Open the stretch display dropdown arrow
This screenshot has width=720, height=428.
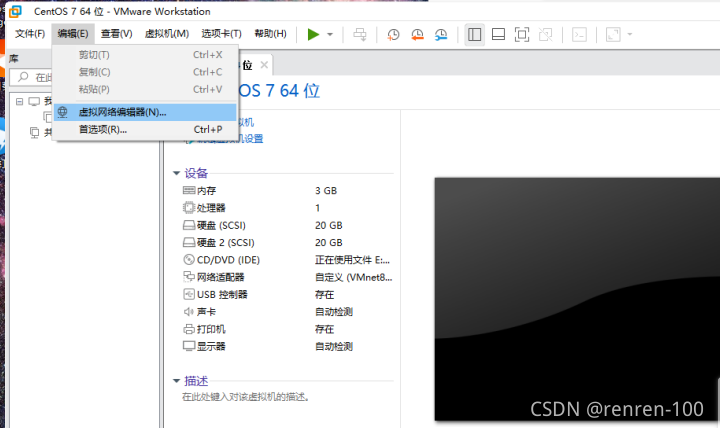pyautogui.click(x=630, y=34)
